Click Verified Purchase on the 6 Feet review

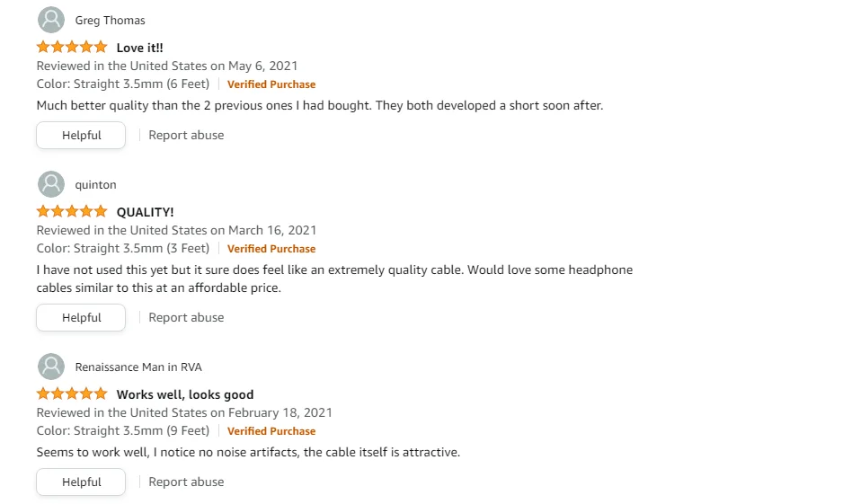[271, 84]
